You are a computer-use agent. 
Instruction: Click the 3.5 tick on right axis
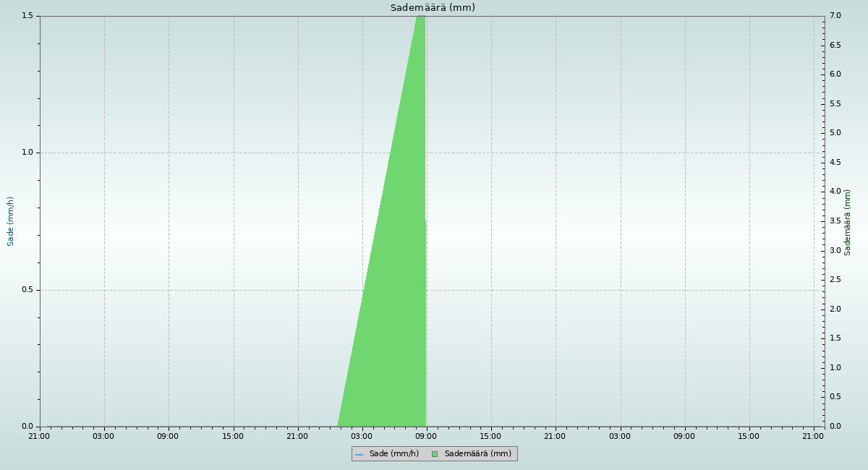[835, 221]
